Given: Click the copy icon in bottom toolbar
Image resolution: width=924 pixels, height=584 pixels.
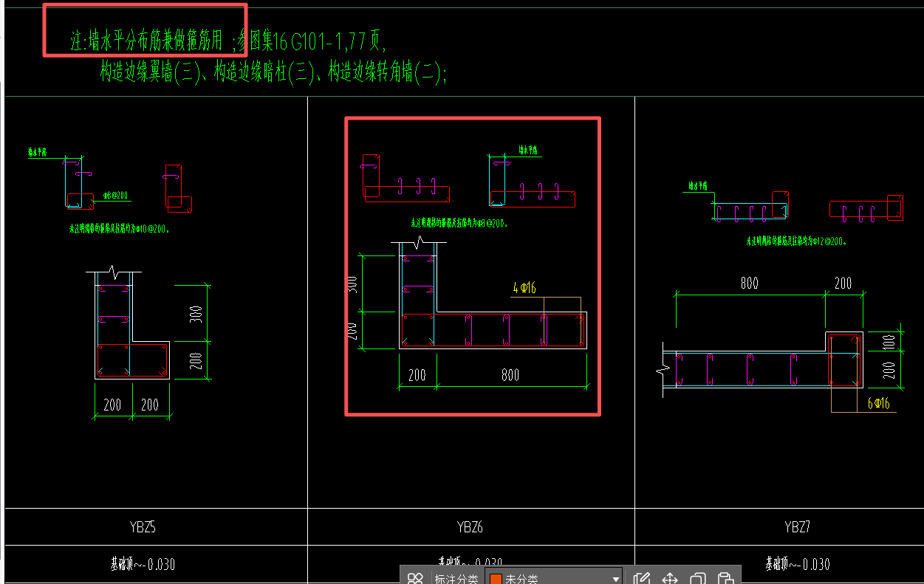Looking at the screenshot, I should [x=698, y=579].
